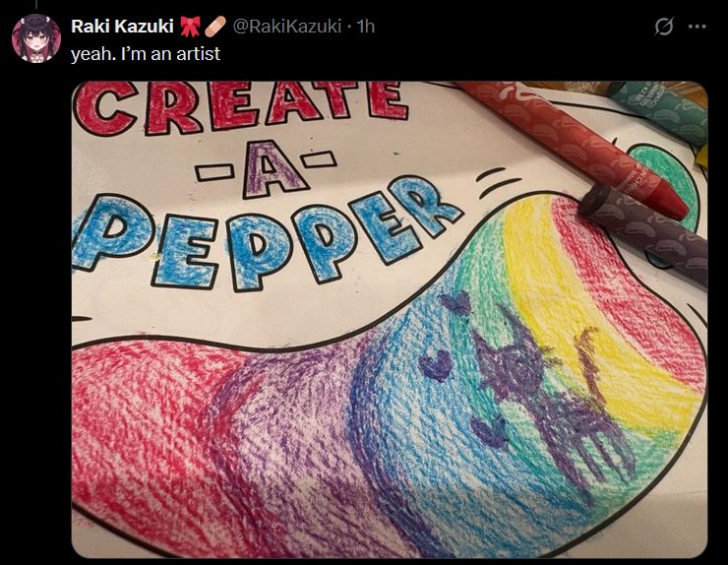Click the dark purple crayon in photo
728x565 pixels.
click(x=645, y=232)
